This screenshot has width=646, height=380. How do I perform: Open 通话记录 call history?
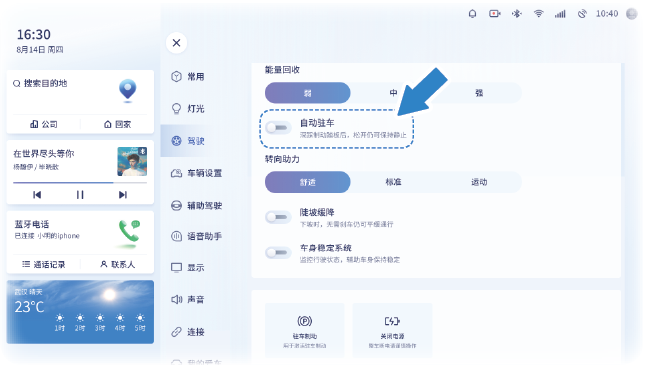[44, 264]
